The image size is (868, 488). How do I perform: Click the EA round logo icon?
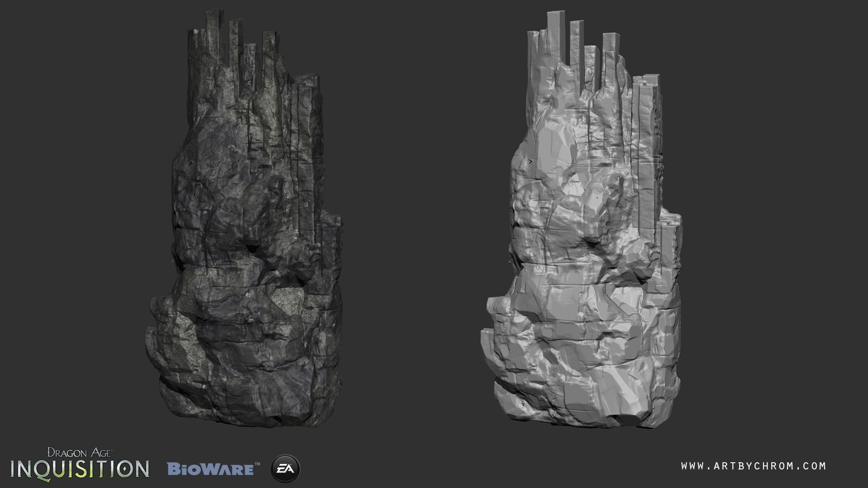[x=285, y=469]
